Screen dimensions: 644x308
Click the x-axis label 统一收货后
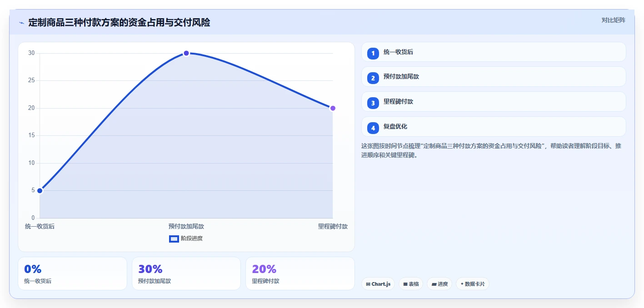[40, 226]
